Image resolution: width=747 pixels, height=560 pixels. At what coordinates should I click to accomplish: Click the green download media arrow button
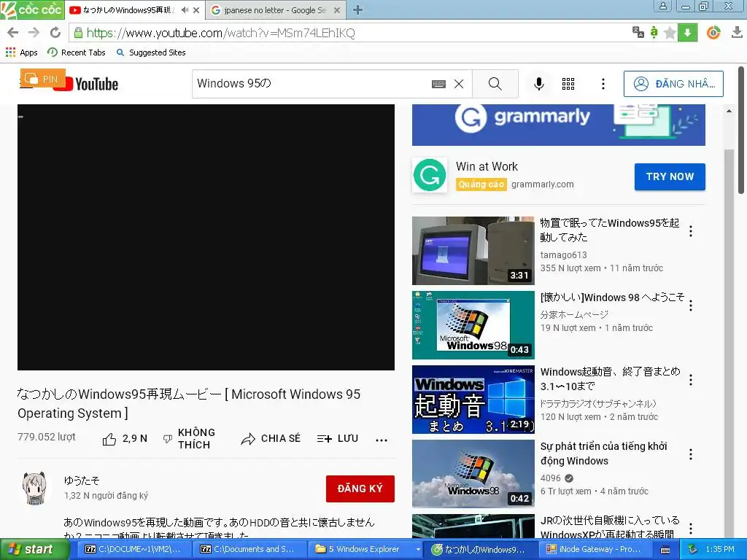click(x=687, y=32)
